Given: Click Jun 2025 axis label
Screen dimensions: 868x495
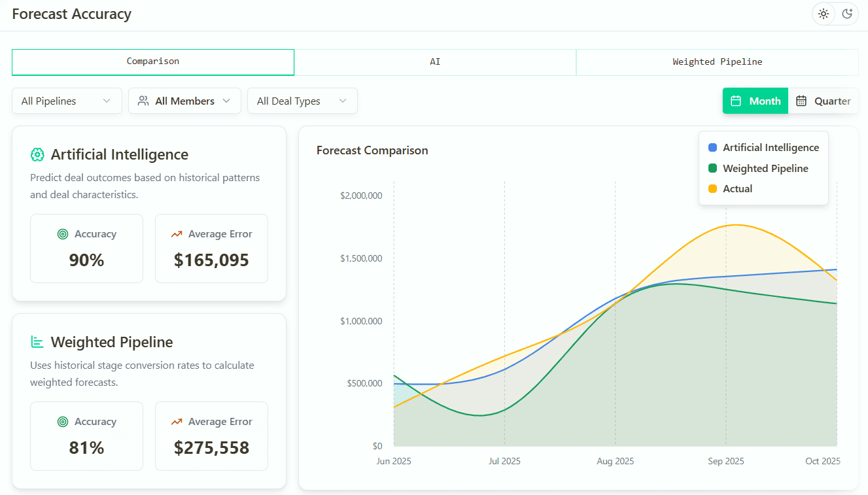Looking at the screenshot, I should (394, 461).
